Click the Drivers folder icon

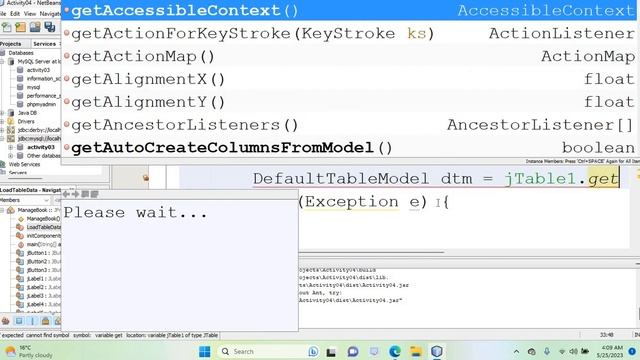click(x=11, y=121)
